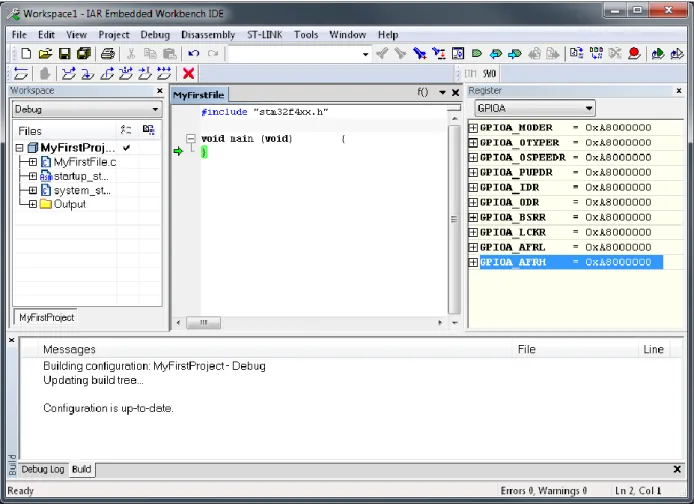Close the messages pane with the lower-right X

click(677, 469)
